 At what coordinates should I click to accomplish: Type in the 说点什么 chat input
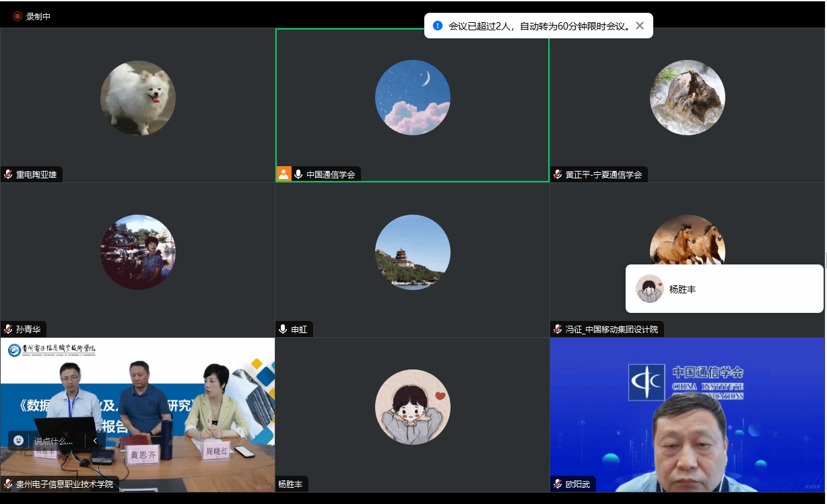54,441
